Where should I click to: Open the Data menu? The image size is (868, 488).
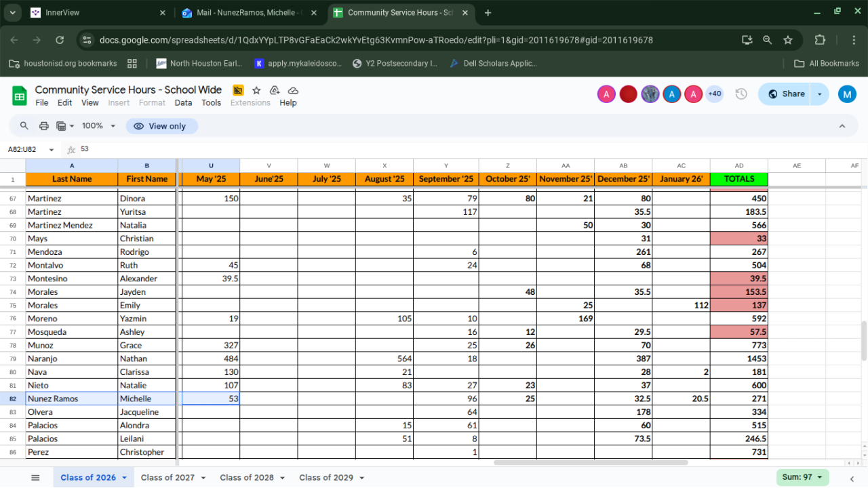point(183,103)
